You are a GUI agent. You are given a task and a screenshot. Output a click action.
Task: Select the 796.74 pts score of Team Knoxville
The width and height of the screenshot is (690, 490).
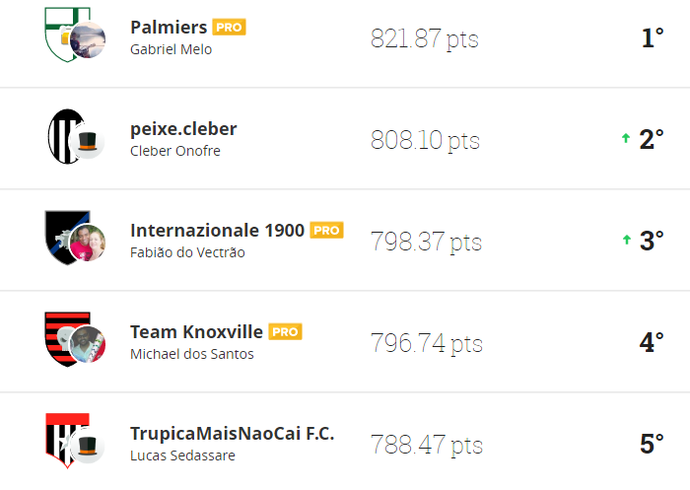click(426, 343)
